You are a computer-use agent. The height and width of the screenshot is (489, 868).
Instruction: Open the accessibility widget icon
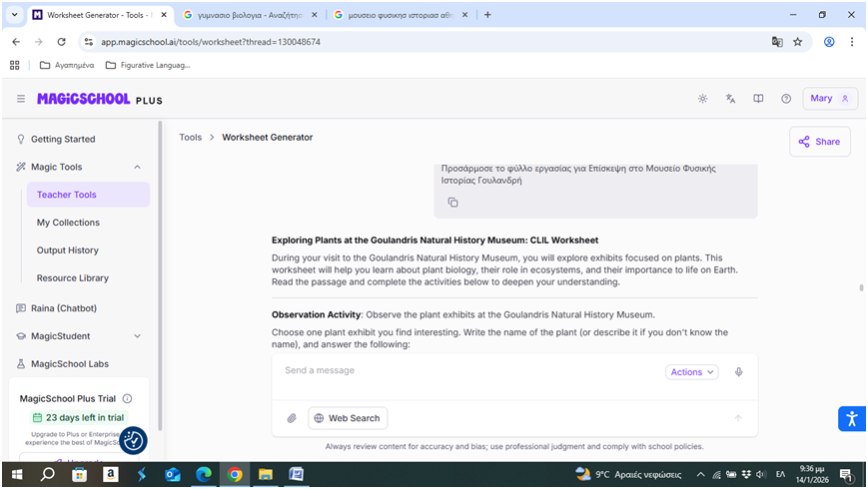click(x=849, y=419)
